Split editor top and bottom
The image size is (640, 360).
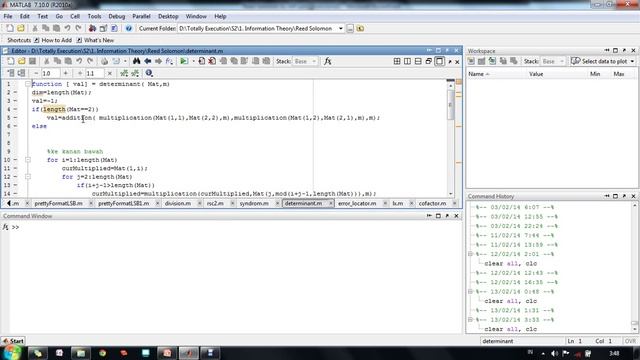[418, 61]
